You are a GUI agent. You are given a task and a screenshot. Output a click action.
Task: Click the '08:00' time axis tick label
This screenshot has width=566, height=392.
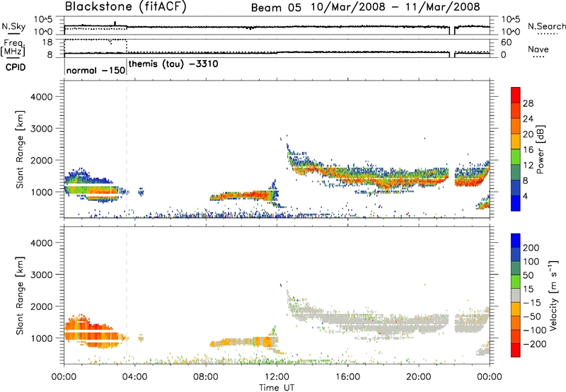point(206,377)
